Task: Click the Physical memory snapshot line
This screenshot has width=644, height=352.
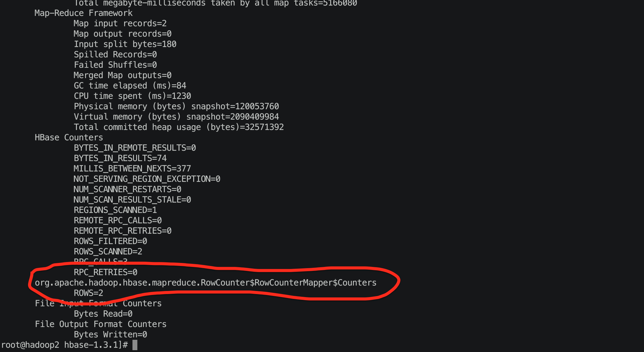Action: (x=176, y=106)
